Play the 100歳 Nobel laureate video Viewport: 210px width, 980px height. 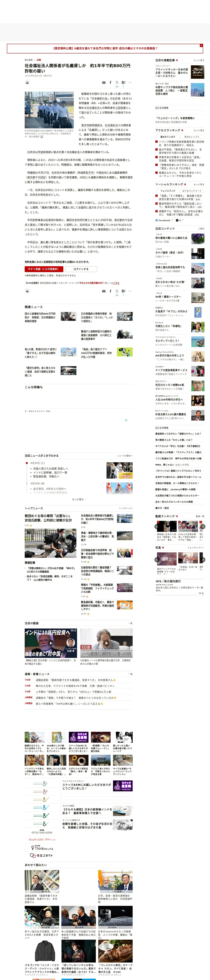106,643
